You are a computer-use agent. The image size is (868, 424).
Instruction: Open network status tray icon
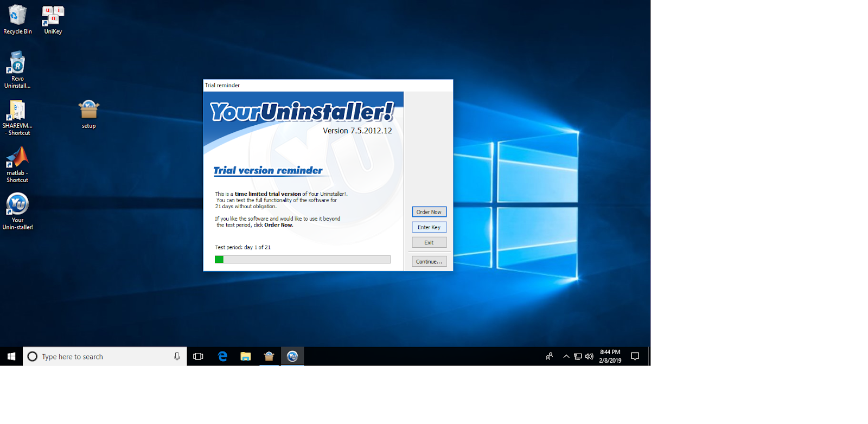tap(578, 356)
